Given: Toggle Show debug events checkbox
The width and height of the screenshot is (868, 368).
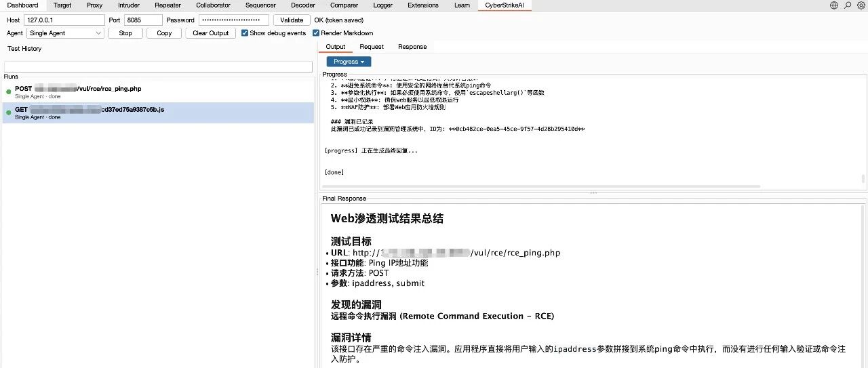Looking at the screenshot, I should pos(245,33).
